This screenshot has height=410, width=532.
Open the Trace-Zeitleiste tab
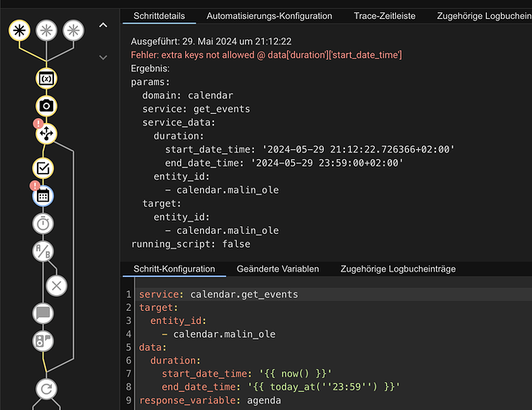pos(384,16)
